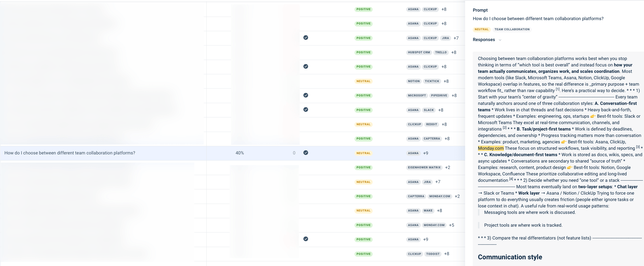
Task: Open citation [2] in the response text
Action: tap(505, 128)
